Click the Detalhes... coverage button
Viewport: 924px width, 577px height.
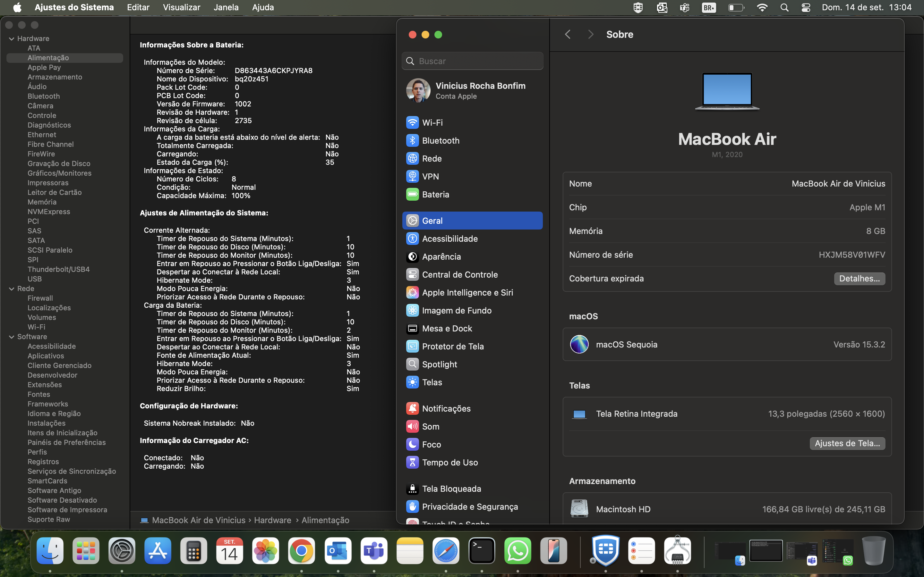click(x=859, y=279)
